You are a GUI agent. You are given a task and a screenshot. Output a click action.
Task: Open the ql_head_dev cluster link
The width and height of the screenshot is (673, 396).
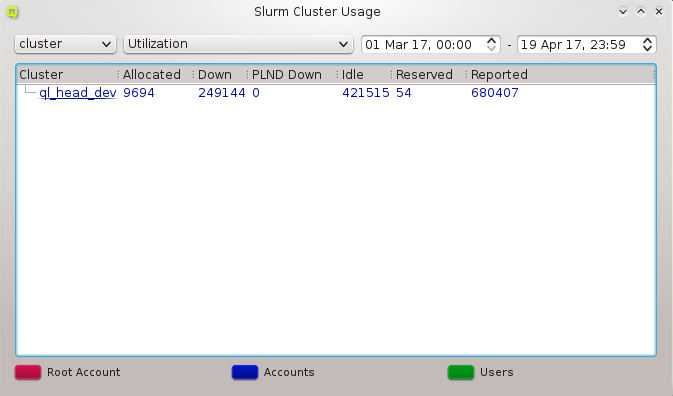pyautogui.click(x=78, y=93)
